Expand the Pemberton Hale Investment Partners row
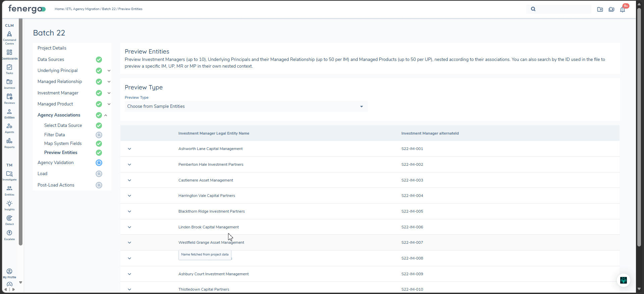Screen dimensions: 644x294 coord(129,165)
